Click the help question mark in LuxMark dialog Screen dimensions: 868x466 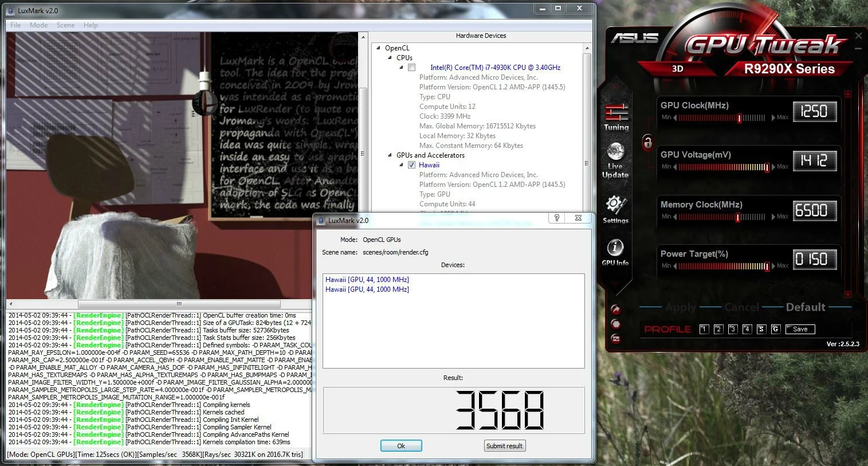[x=556, y=218]
